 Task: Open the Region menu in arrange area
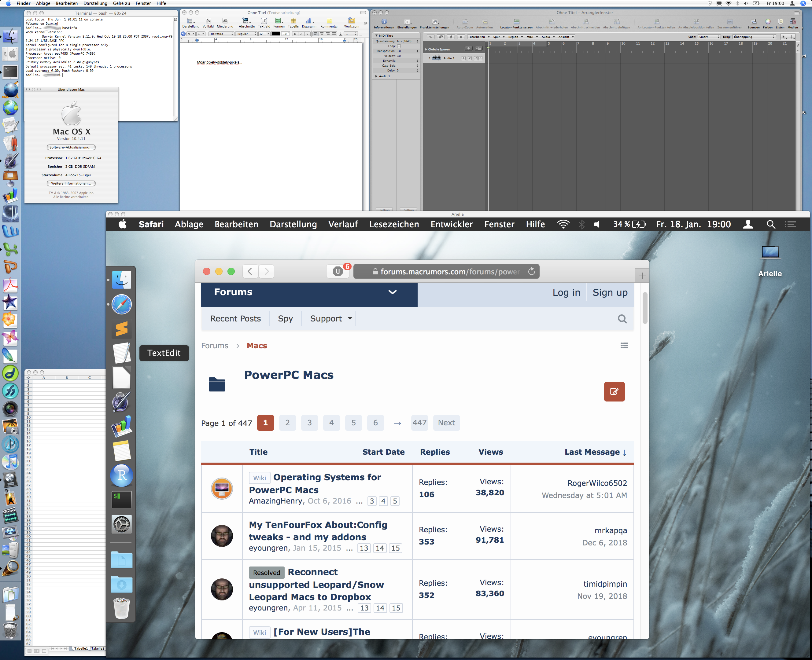click(515, 37)
